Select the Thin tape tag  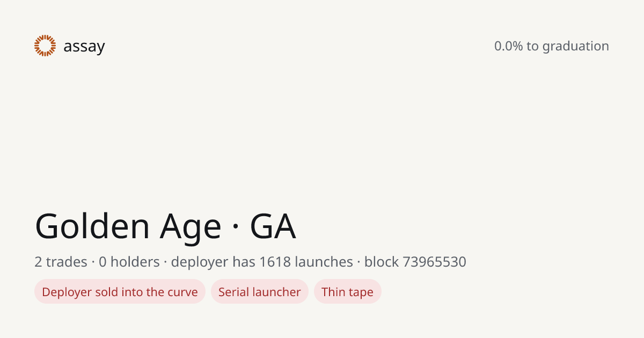pos(347,292)
